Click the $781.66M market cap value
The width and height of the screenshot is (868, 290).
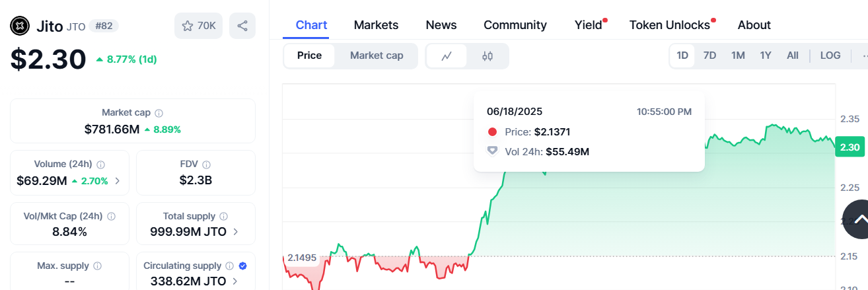click(x=112, y=129)
